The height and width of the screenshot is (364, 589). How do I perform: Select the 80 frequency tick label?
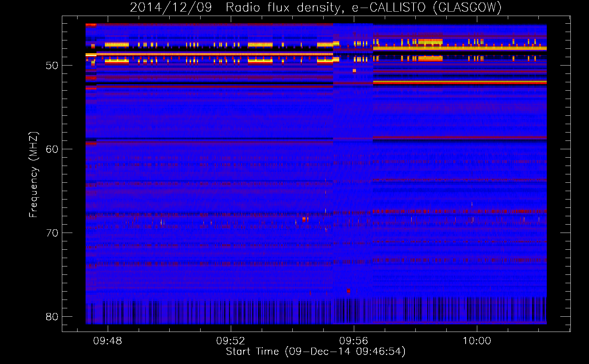[52, 317]
